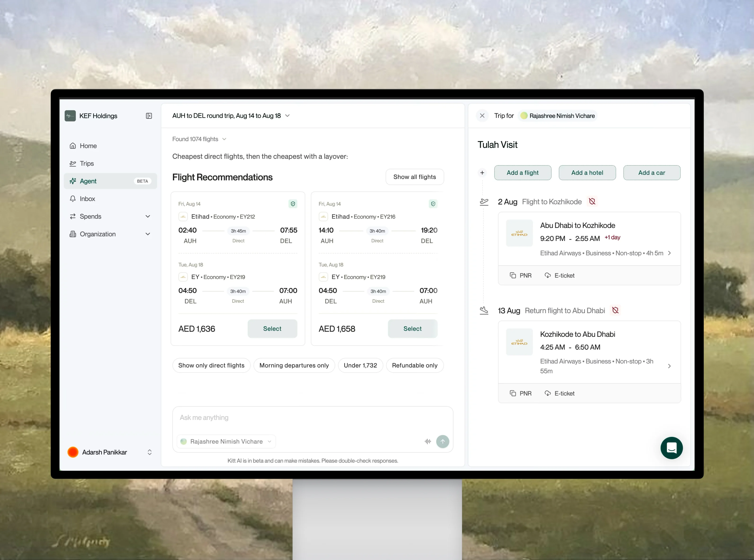Click Add a hotel

point(587,173)
